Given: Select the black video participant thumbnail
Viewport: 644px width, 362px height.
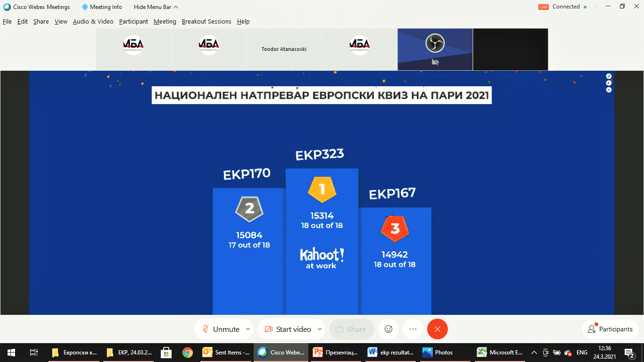Looking at the screenshot, I should [x=511, y=49].
